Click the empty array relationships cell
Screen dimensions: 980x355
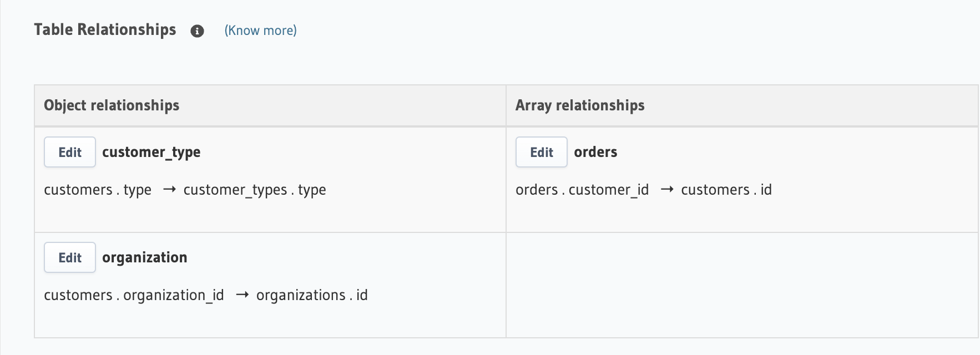741,285
